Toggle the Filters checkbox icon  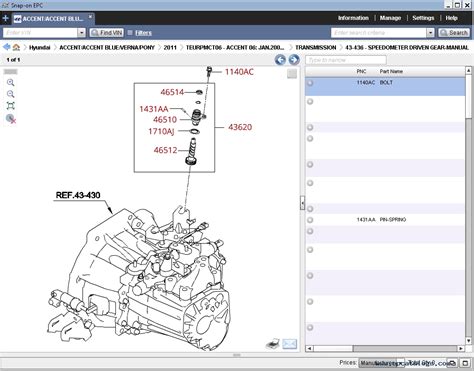click(130, 33)
